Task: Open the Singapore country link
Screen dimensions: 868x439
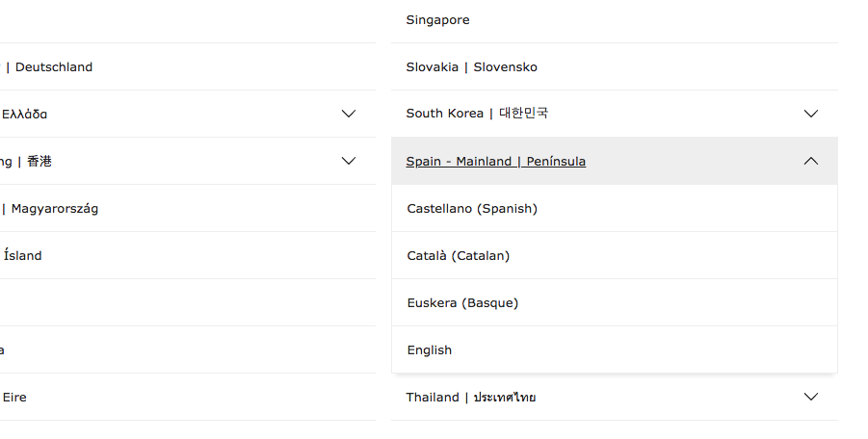Action: 437,19
